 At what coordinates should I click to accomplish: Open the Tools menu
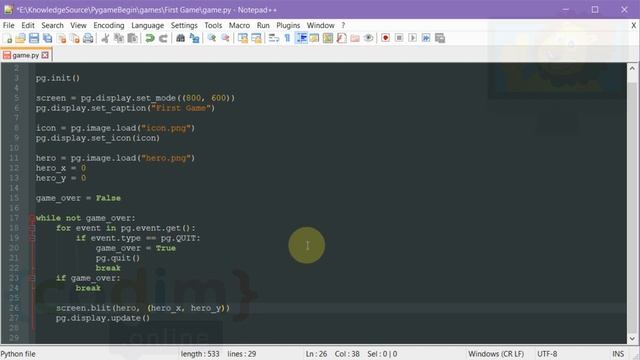(x=213, y=25)
